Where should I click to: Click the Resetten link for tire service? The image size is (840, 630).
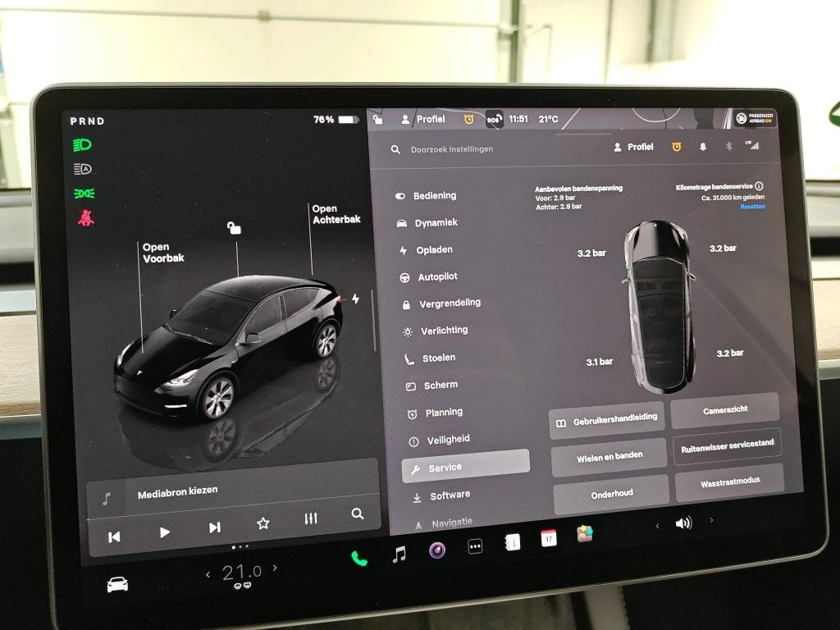click(x=752, y=207)
